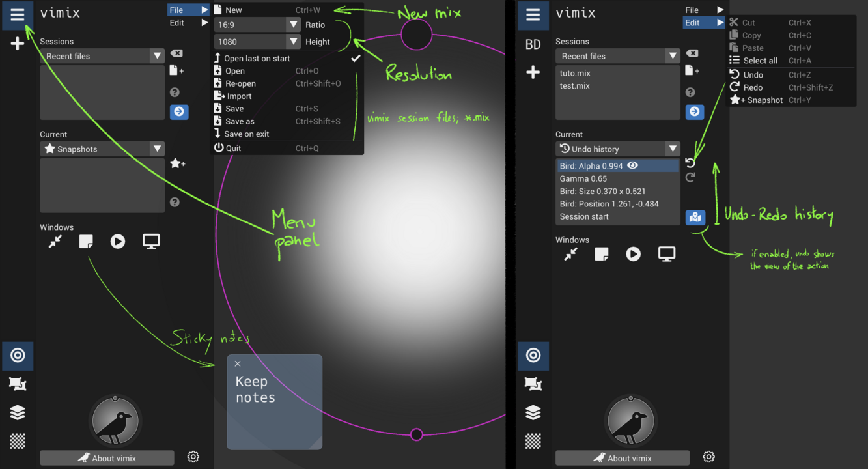Click blue arrow button in left Sessions section

point(179,111)
